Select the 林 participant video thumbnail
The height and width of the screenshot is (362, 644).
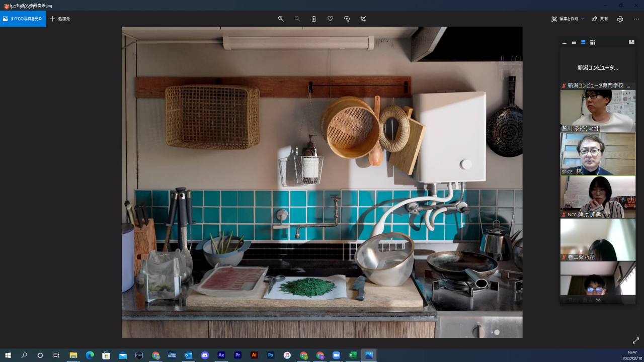click(x=598, y=153)
